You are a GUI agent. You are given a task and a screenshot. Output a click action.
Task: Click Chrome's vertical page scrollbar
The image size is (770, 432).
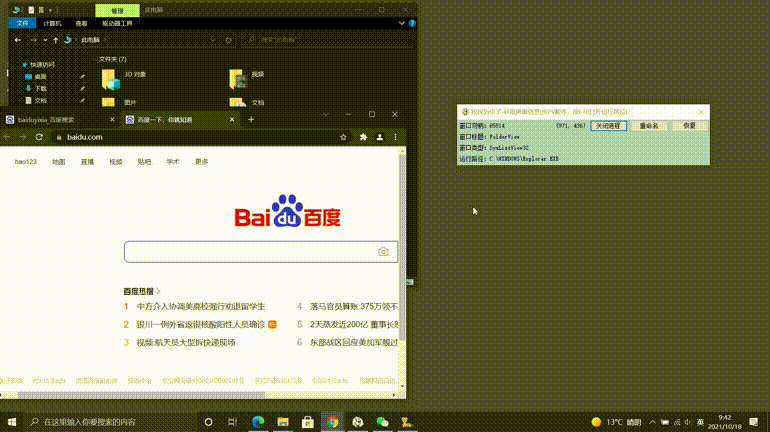(x=403, y=248)
